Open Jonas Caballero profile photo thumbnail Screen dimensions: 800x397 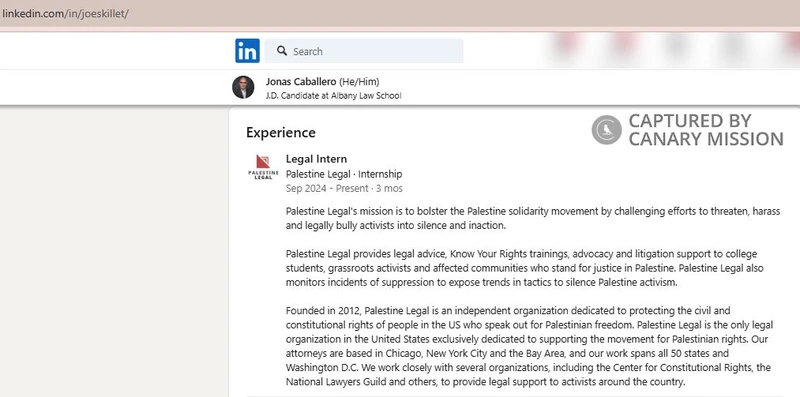(243, 87)
